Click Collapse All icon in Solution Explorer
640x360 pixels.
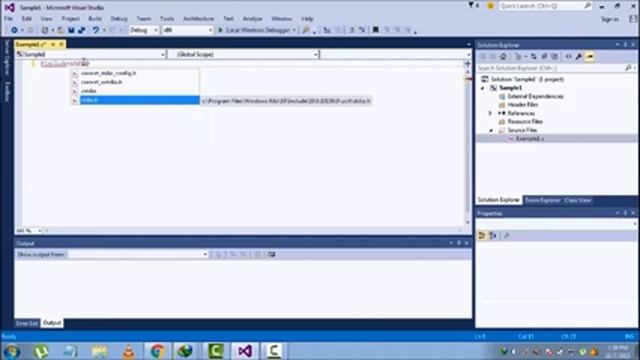(x=544, y=57)
